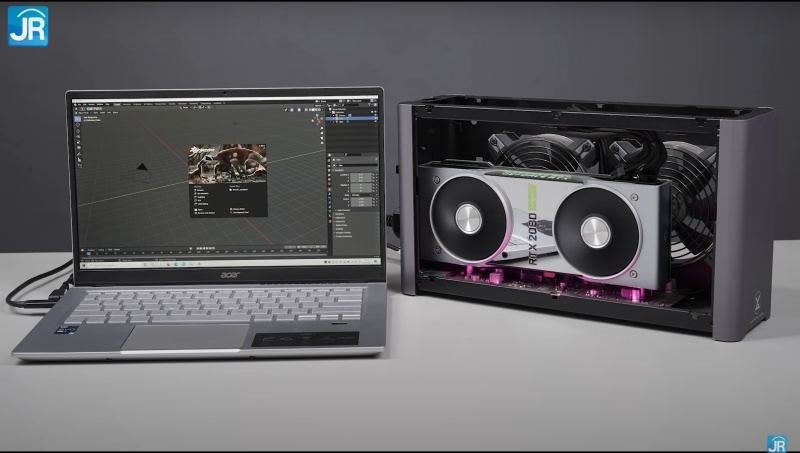Choose 2D Animation in splash New File list
This screenshot has width=800, height=453.
tap(202, 193)
